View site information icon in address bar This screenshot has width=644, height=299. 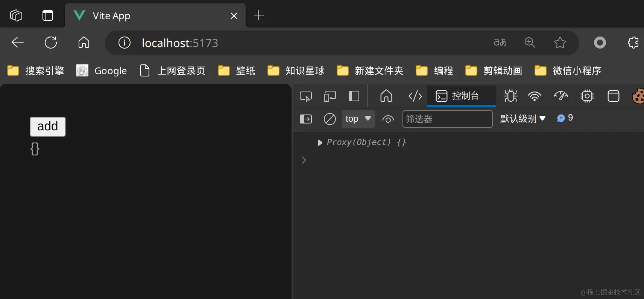(125, 43)
